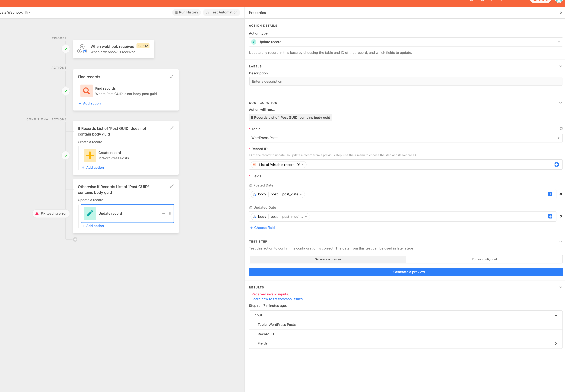This screenshot has height=392, width=565.
Task: Click the green check next to trigger
Action: tap(66, 49)
